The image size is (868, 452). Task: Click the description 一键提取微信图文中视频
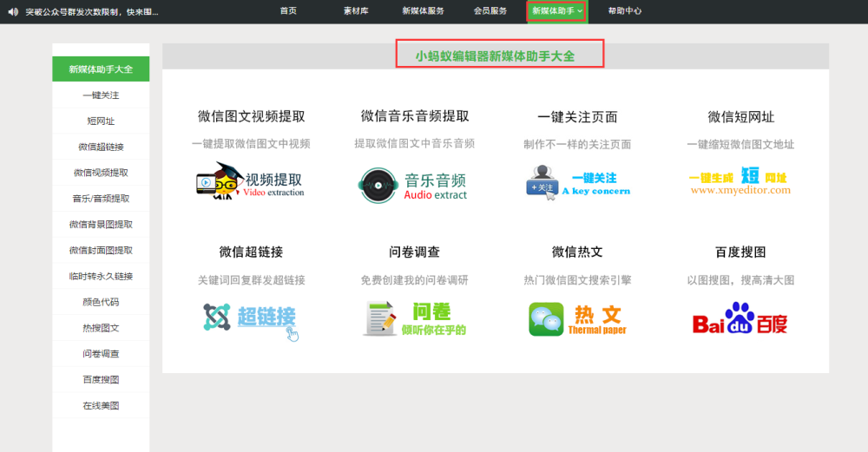(251, 144)
